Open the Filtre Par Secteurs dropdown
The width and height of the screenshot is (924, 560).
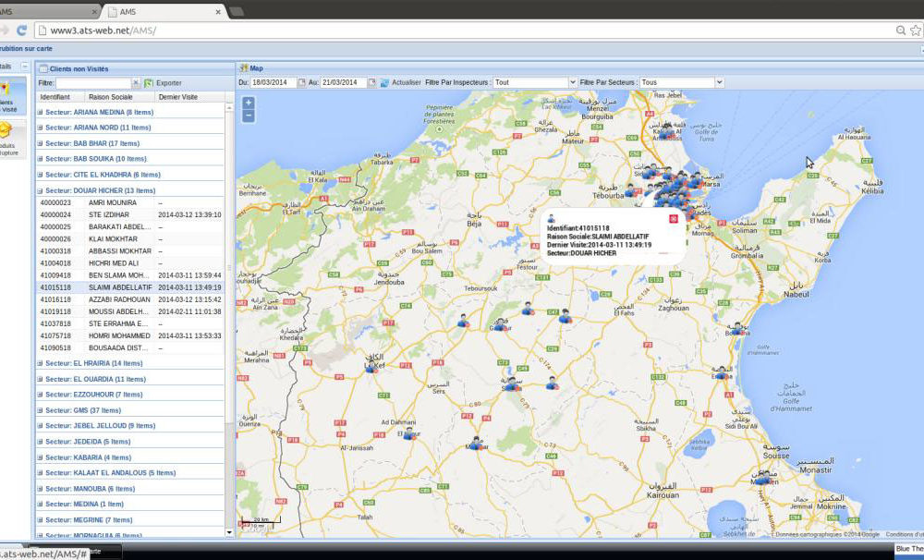click(719, 82)
